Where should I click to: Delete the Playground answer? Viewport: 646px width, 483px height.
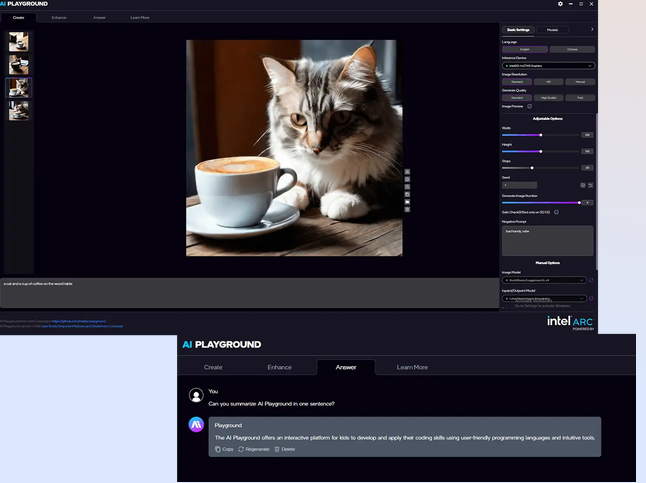tap(285, 449)
